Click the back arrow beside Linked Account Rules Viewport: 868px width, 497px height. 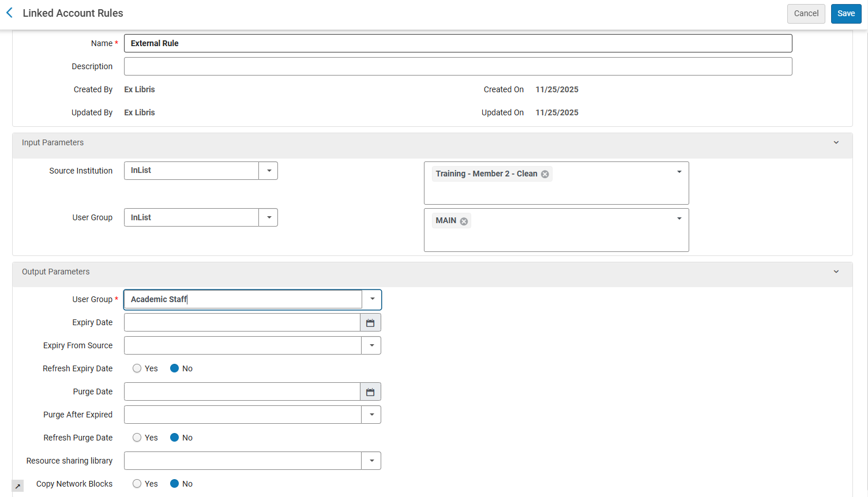9,13
